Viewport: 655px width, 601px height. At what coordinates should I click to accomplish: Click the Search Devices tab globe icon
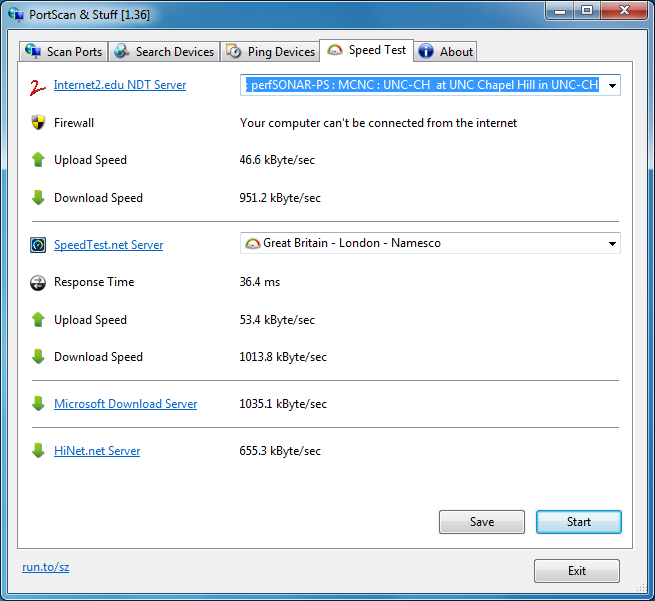(122, 51)
